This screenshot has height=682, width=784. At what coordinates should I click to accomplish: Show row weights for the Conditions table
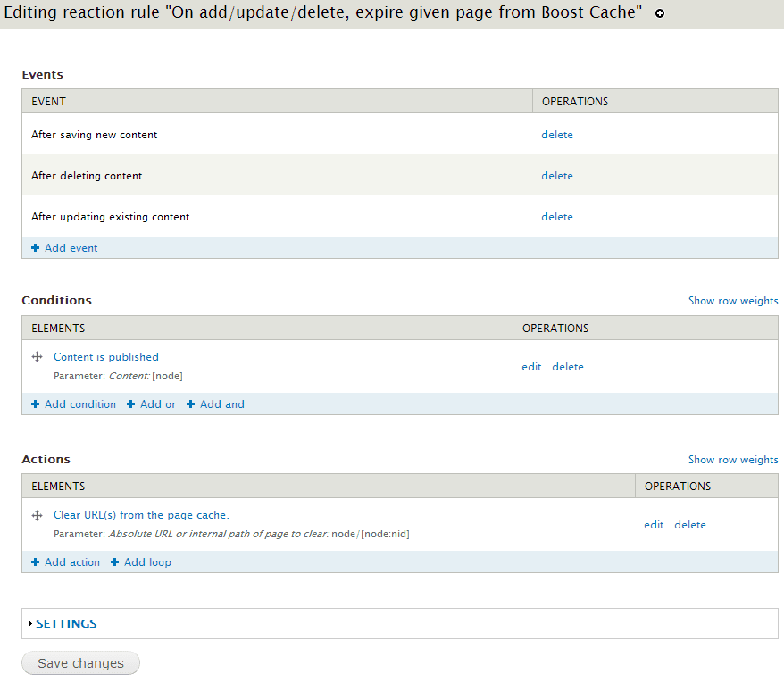click(x=732, y=300)
